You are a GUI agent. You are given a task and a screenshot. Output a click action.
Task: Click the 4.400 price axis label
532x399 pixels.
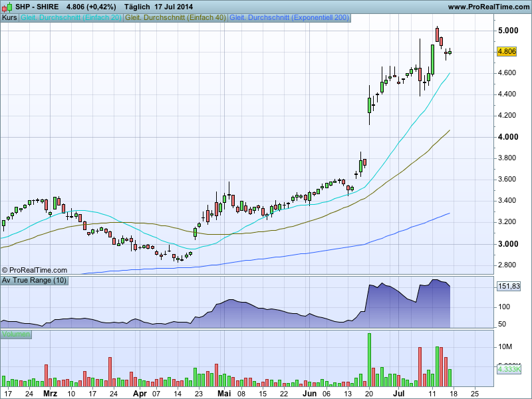(507, 94)
